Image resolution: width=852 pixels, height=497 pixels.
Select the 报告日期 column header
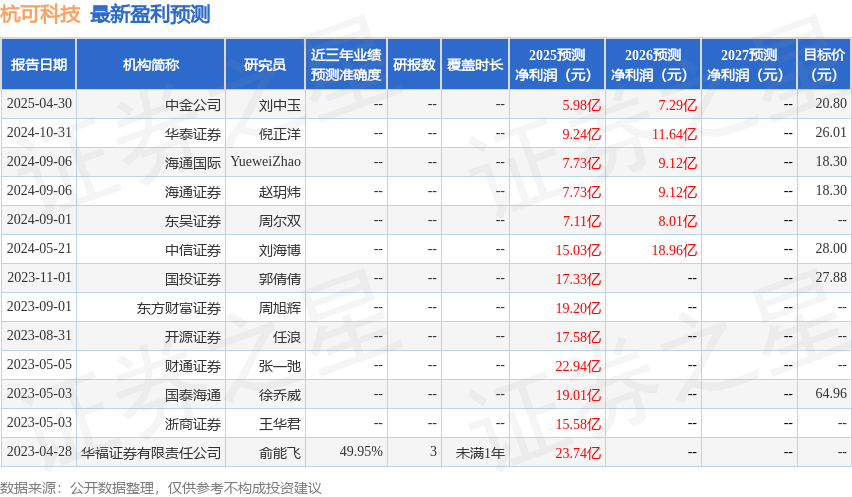(x=39, y=65)
